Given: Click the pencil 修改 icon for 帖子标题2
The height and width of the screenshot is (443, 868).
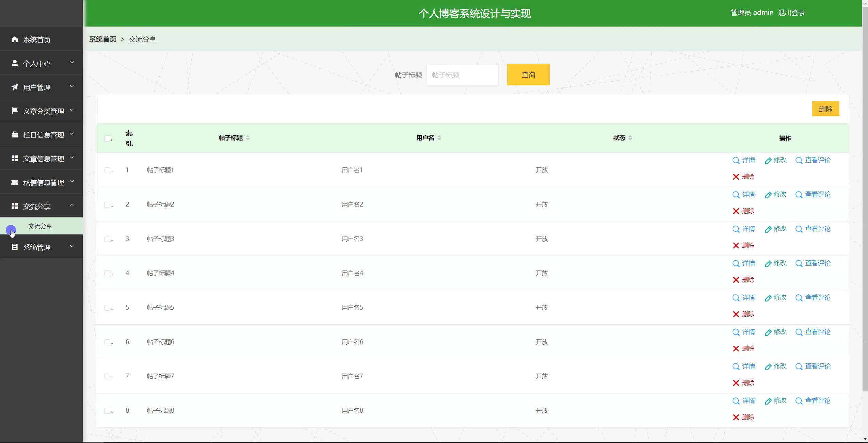Looking at the screenshot, I should pos(768,195).
